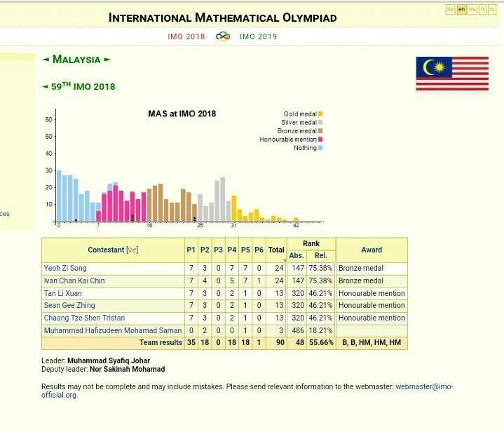Screen dimensions: 504x432
Task: Go to previous year arrow before 59th IMO
Action: pos(46,87)
